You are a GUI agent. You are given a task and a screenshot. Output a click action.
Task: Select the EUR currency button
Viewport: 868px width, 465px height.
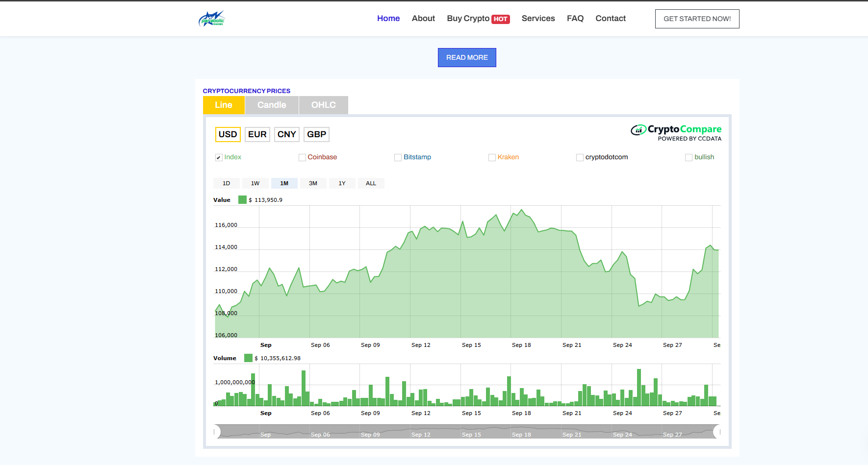click(x=257, y=134)
